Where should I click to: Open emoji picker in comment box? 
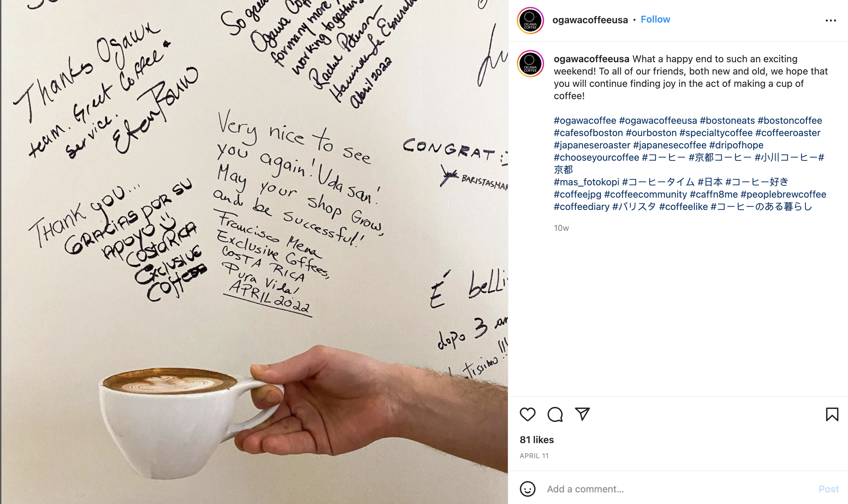tap(527, 489)
